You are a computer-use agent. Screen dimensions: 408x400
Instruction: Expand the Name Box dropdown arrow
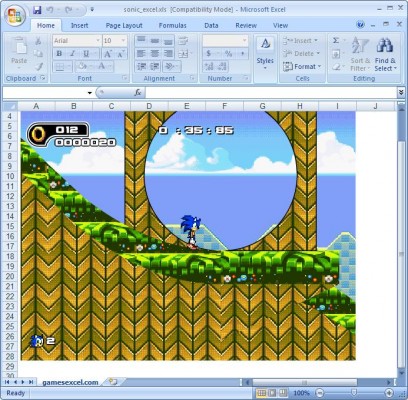click(90, 93)
